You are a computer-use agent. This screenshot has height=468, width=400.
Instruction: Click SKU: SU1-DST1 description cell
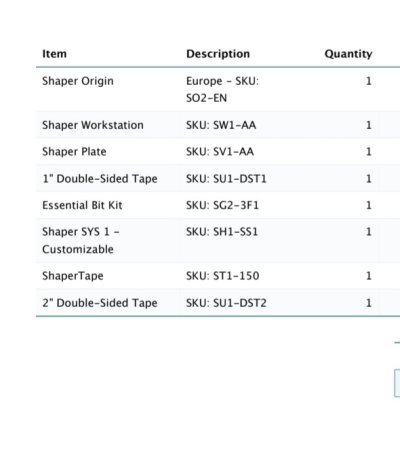[226, 179]
